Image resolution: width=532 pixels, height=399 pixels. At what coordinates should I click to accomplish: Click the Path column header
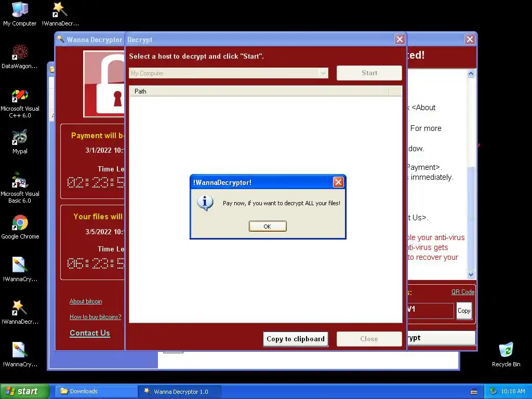pyautogui.click(x=259, y=91)
